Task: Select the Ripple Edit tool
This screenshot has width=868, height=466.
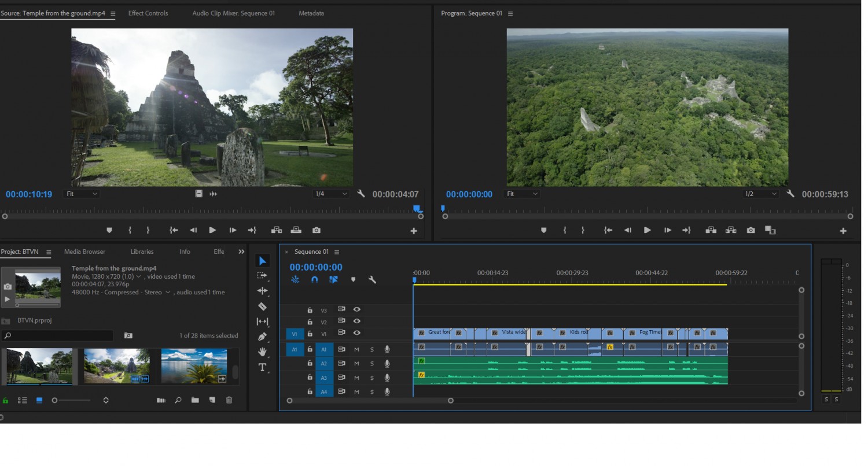Action: 262,291
